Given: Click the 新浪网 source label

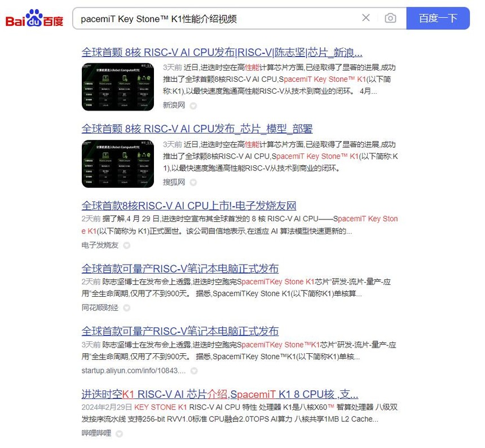Looking at the screenshot, I should 174,105.
